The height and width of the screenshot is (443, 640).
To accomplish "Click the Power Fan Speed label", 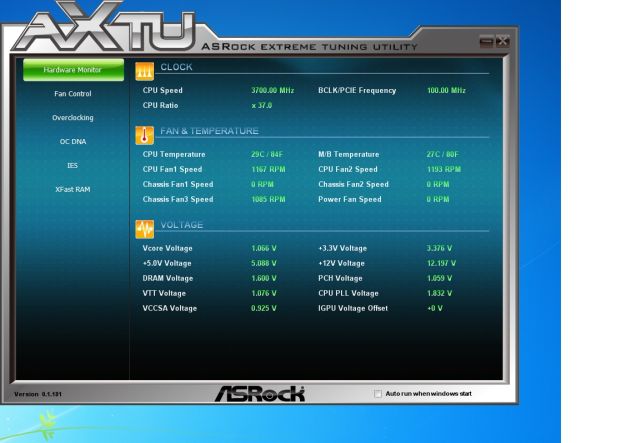I will coord(350,200).
